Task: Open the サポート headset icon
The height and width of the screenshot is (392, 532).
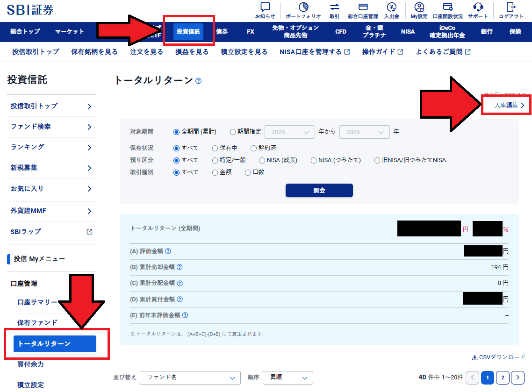Action: [x=478, y=7]
